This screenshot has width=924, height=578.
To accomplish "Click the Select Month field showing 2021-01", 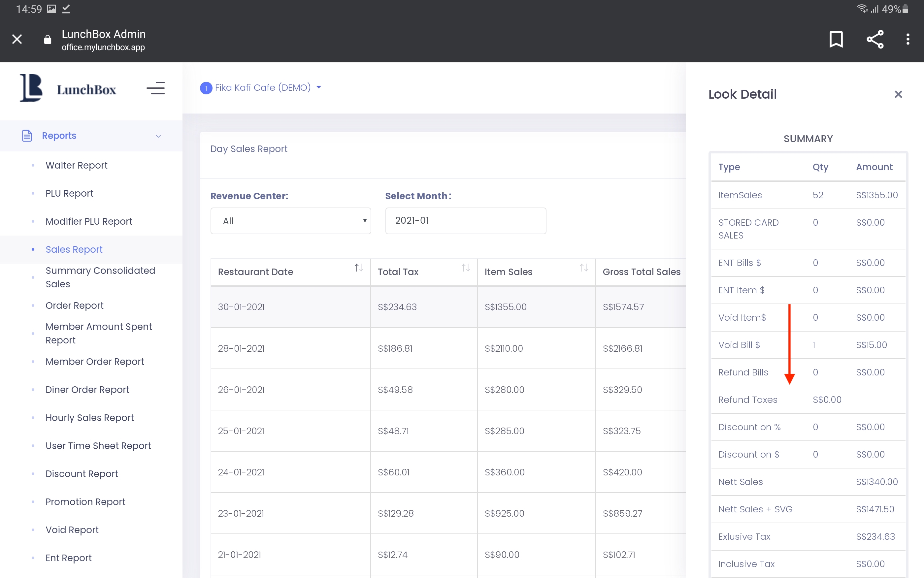I will tap(465, 221).
